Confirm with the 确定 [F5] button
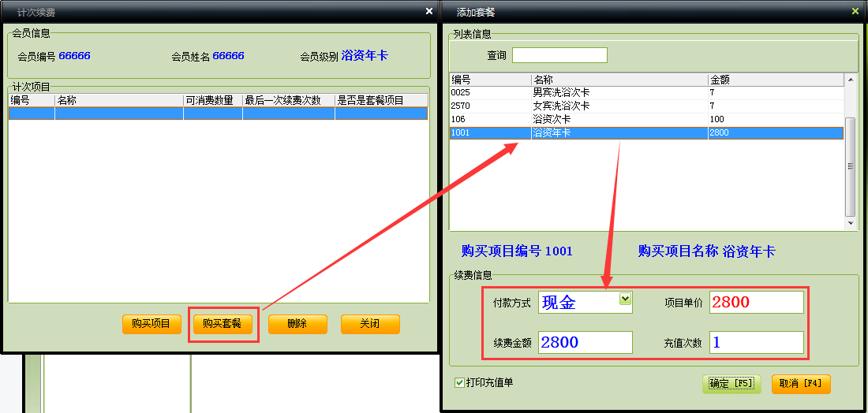 (x=731, y=384)
